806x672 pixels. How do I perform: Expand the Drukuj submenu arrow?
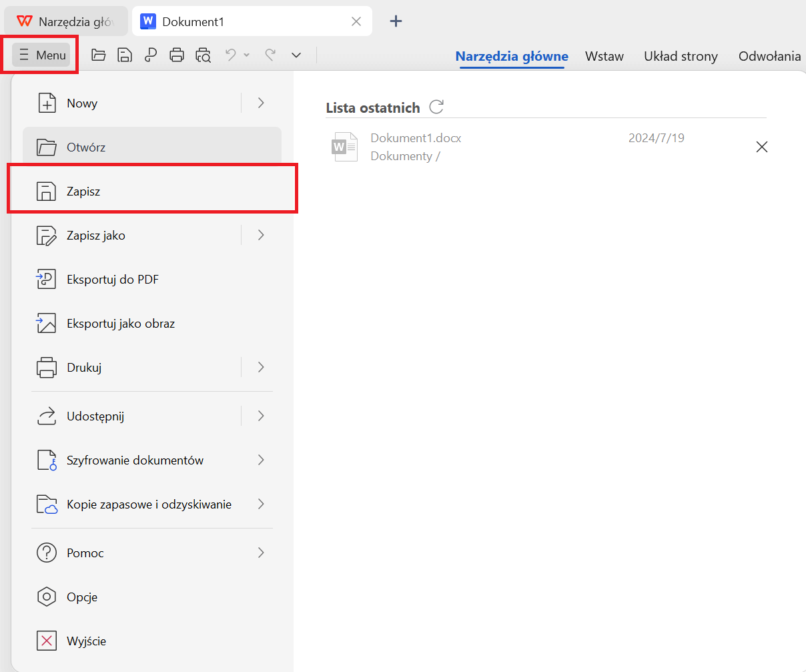pyautogui.click(x=260, y=367)
